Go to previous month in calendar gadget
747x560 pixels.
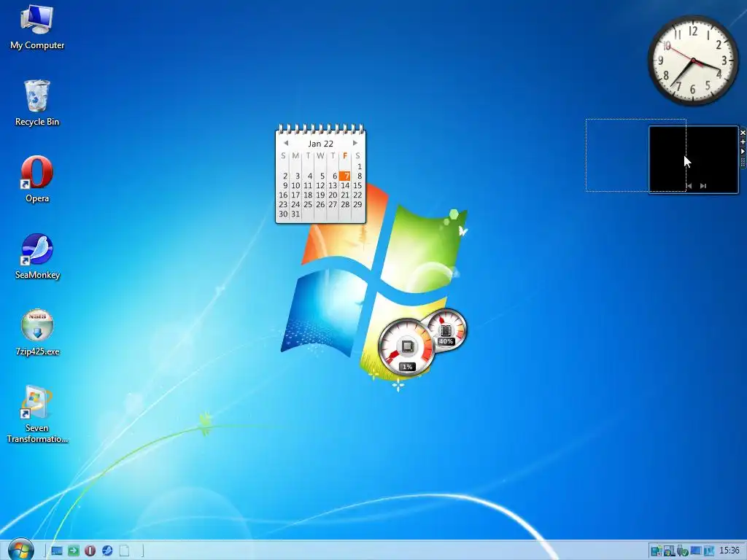click(x=285, y=143)
